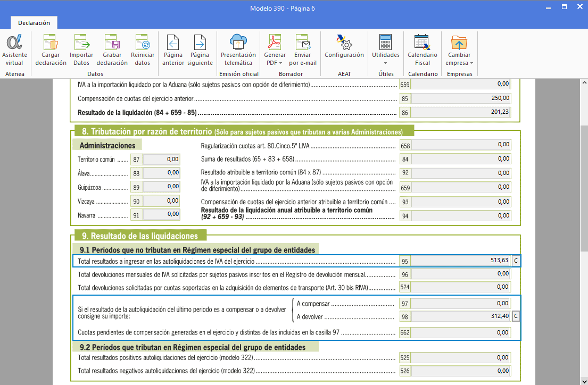
Task: Expand Cambiar empresa dropdown arrow
Action: click(471, 63)
